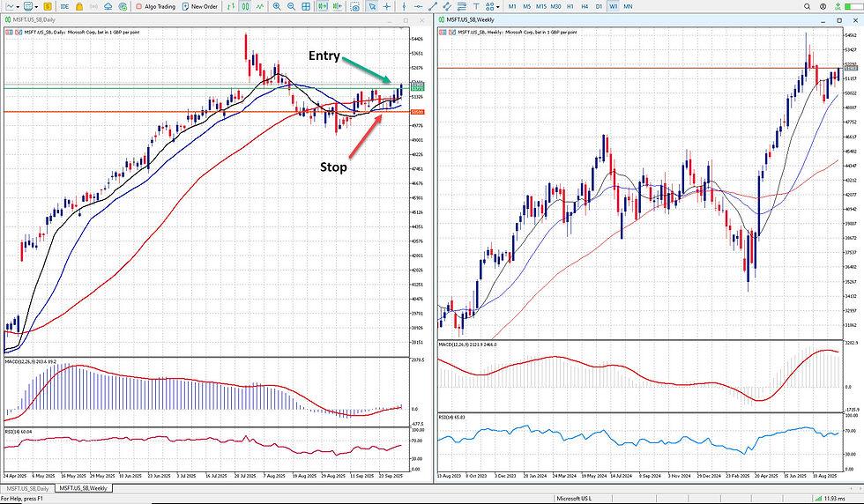
Task: Open the user account icon
Action: pyautogui.click(x=823, y=7)
